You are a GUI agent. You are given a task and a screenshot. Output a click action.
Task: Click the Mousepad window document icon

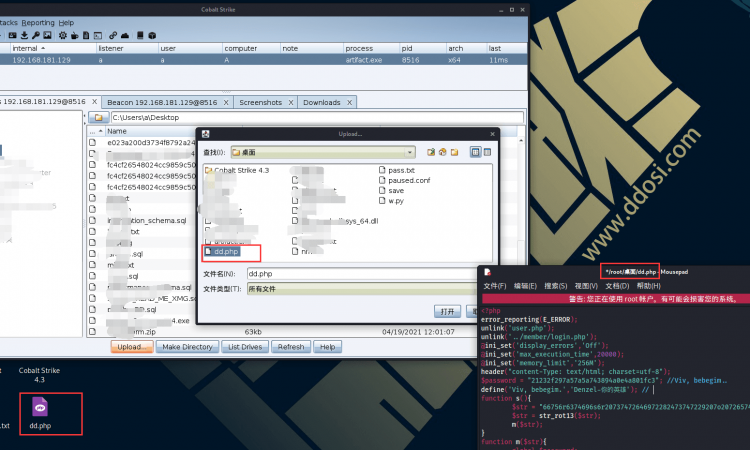click(x=487, y=272)
